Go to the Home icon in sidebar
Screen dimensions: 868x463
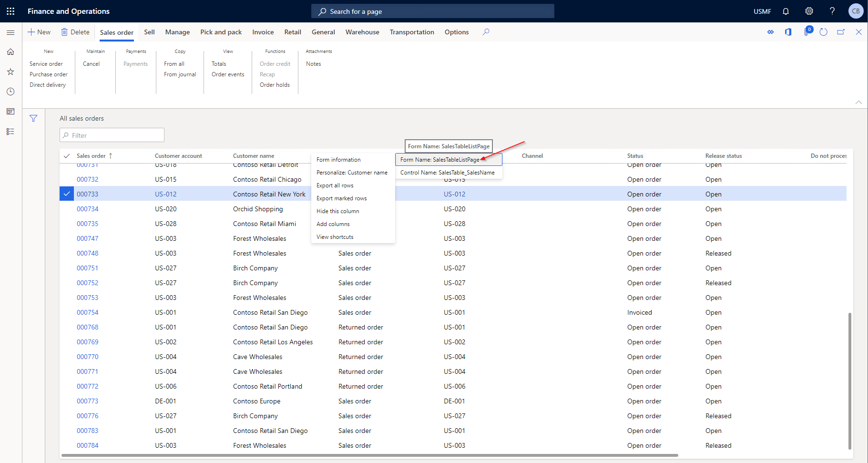coord(10,51)
